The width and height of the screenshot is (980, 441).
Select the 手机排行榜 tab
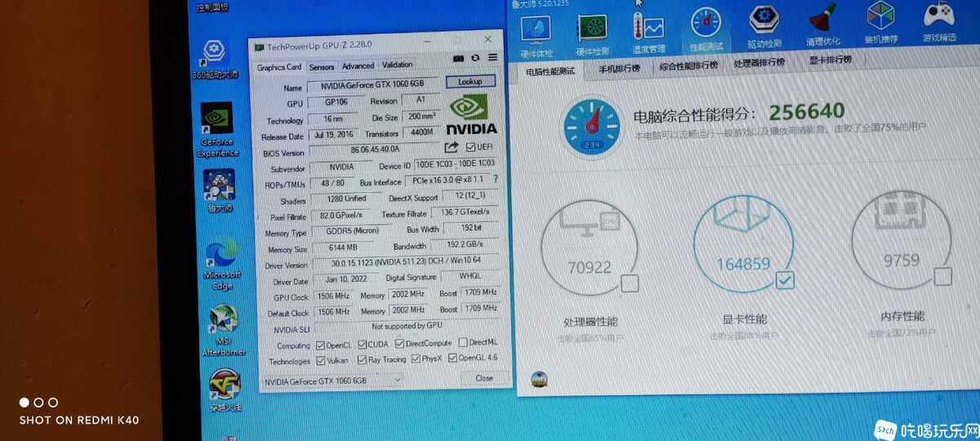619,69
